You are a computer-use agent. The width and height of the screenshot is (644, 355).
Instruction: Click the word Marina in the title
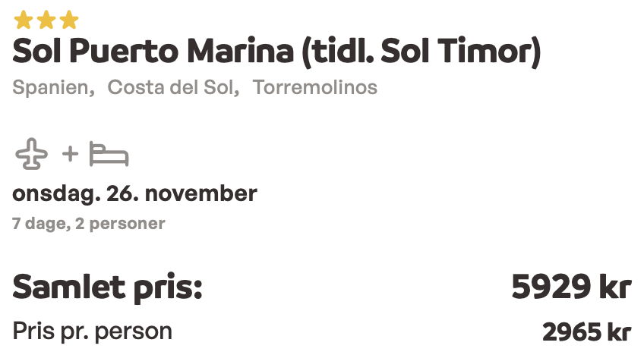pyautogui.click(x=240, y=52)
